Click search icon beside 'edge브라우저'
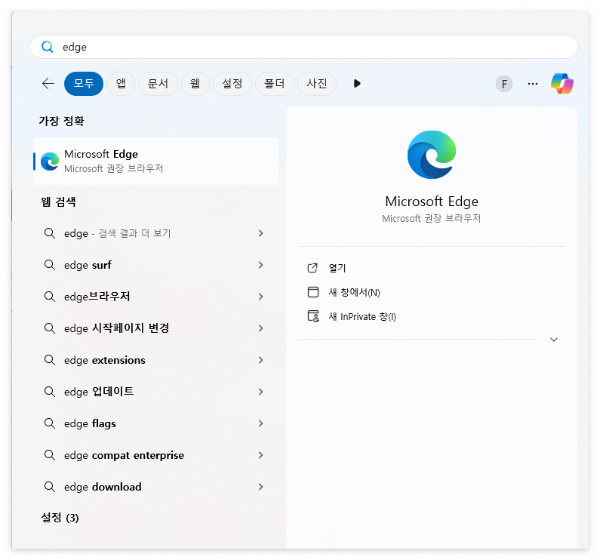Image resolution: width=600 pixels, height=560 pixels. 49,296
